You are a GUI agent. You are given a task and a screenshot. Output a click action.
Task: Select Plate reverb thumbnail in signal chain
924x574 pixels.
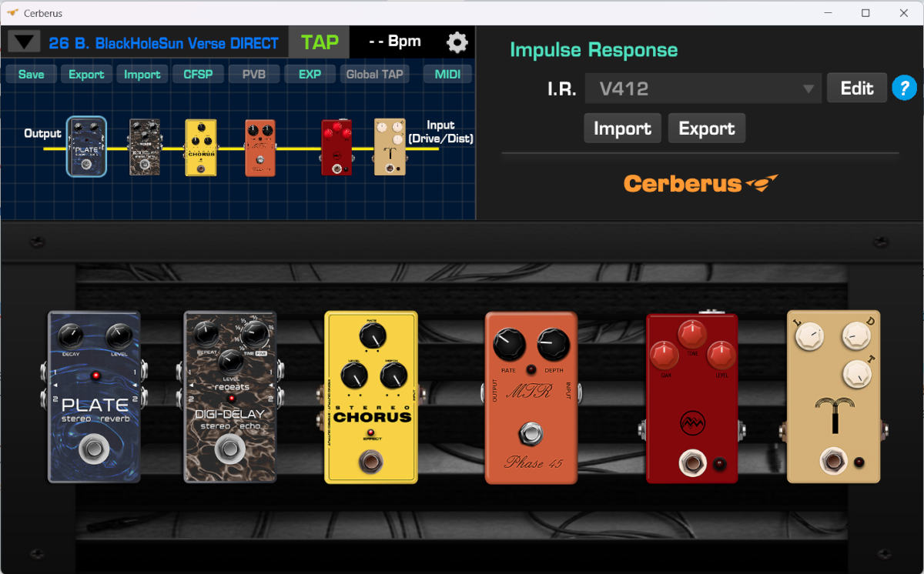tap(86, 147)
